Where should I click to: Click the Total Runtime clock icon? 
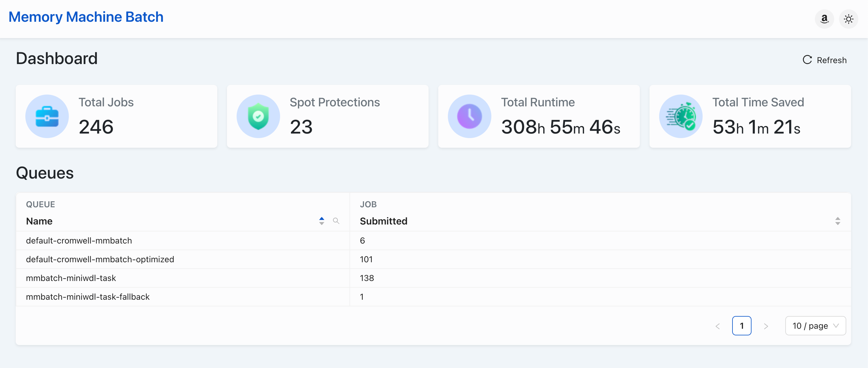click(x=469, y=116)
